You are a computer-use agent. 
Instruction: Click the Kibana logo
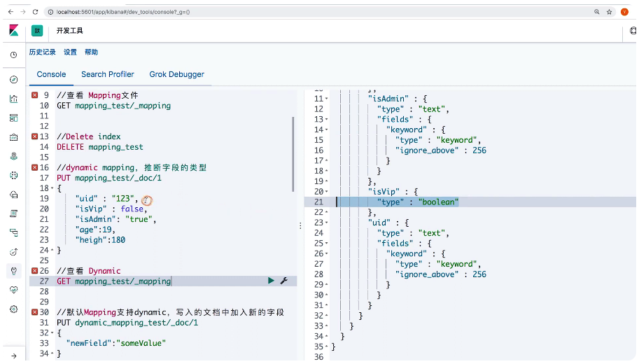[13, 30]
